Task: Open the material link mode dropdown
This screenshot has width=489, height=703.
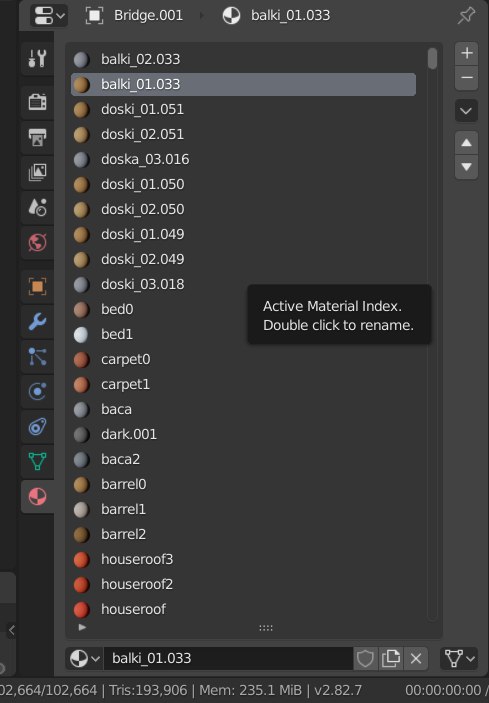Action: 459,658
